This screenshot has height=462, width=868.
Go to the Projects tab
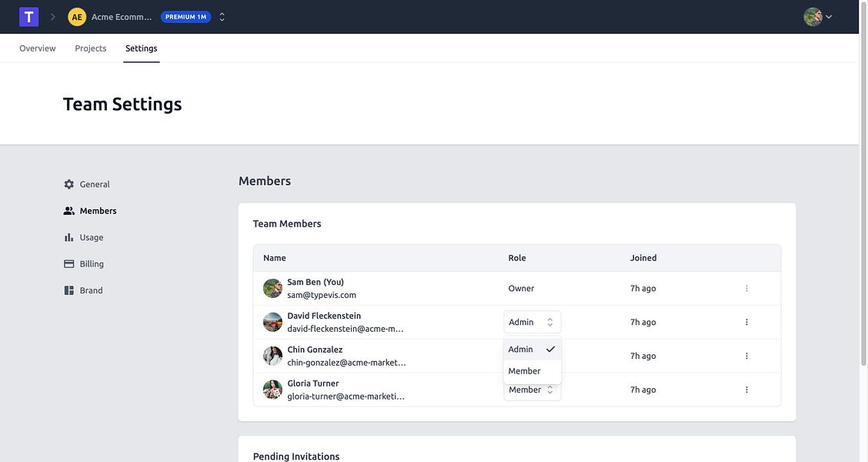click(91, 49)
